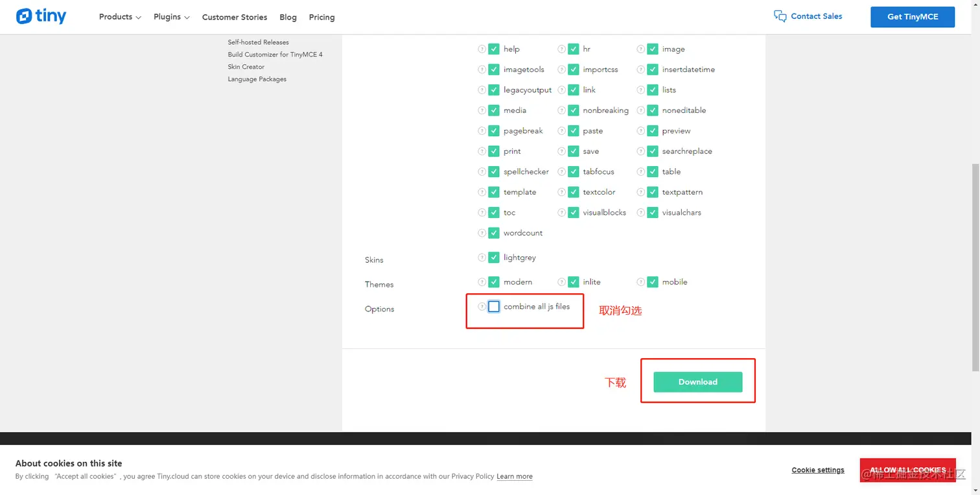Click Allow All Cookies button

click(x=907, y=470)
